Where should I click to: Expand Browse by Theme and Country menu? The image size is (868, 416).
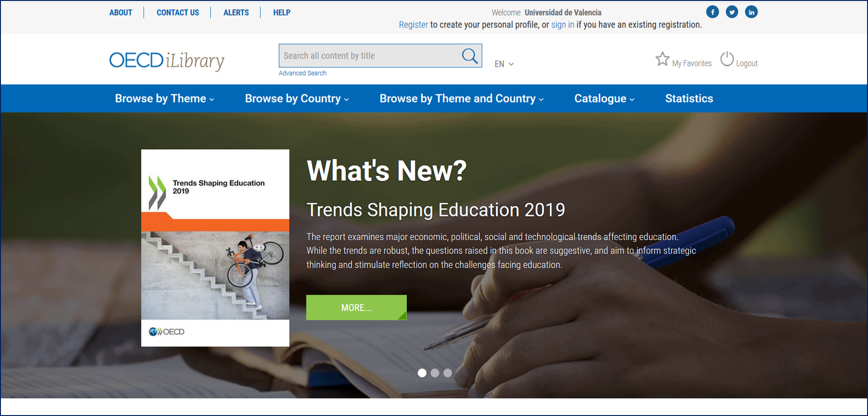coord(462,99)
